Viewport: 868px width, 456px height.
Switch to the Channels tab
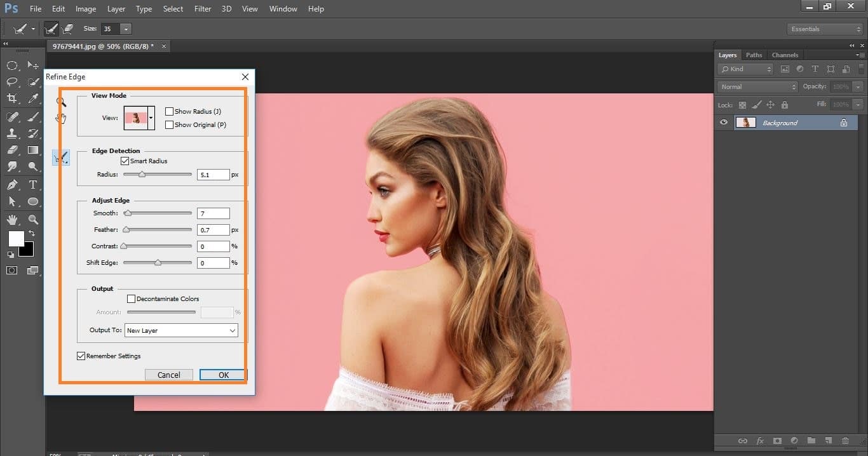(x=785, y=55)
